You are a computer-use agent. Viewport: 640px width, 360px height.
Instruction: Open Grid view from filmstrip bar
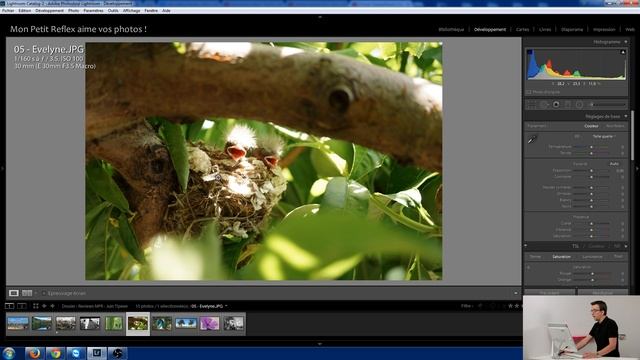tap(36, 306)
